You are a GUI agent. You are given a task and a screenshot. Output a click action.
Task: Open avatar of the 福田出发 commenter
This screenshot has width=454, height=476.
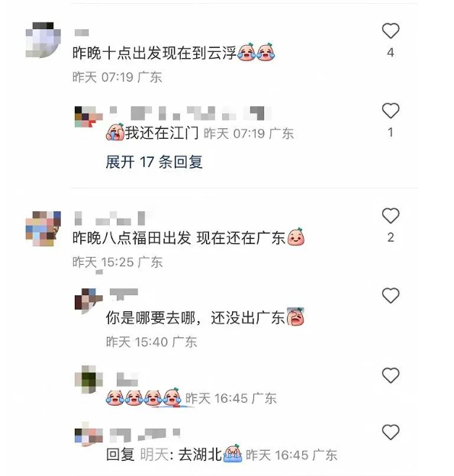pyautogui.click(x=43, y=229)
